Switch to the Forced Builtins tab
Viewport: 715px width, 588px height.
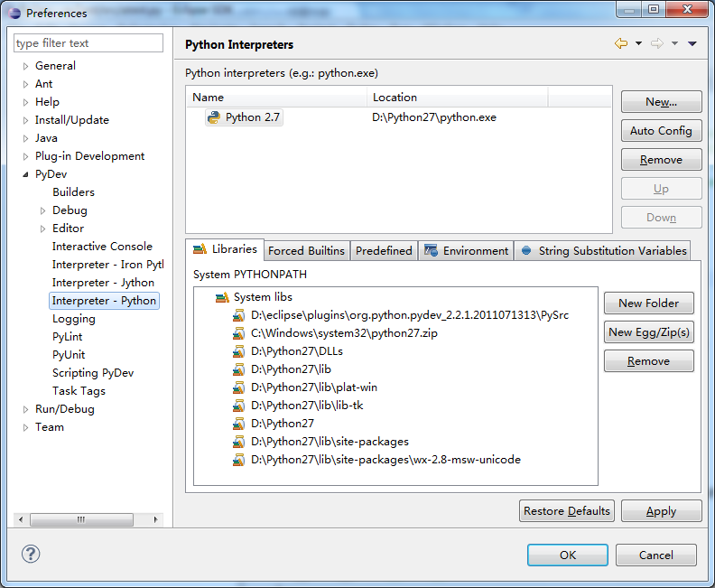(306, 251)
